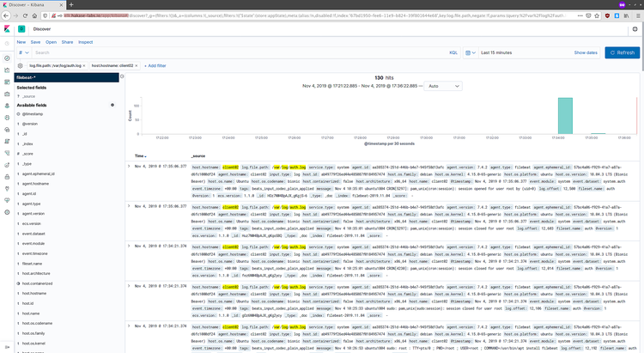Open the Share menu
Screen dimensions: 644x353
tap(67, 42)
